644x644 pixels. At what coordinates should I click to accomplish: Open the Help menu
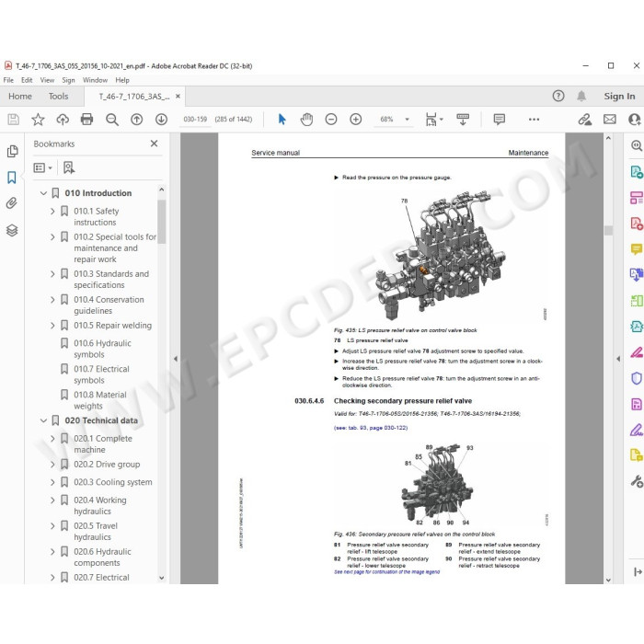pos(122,80)
